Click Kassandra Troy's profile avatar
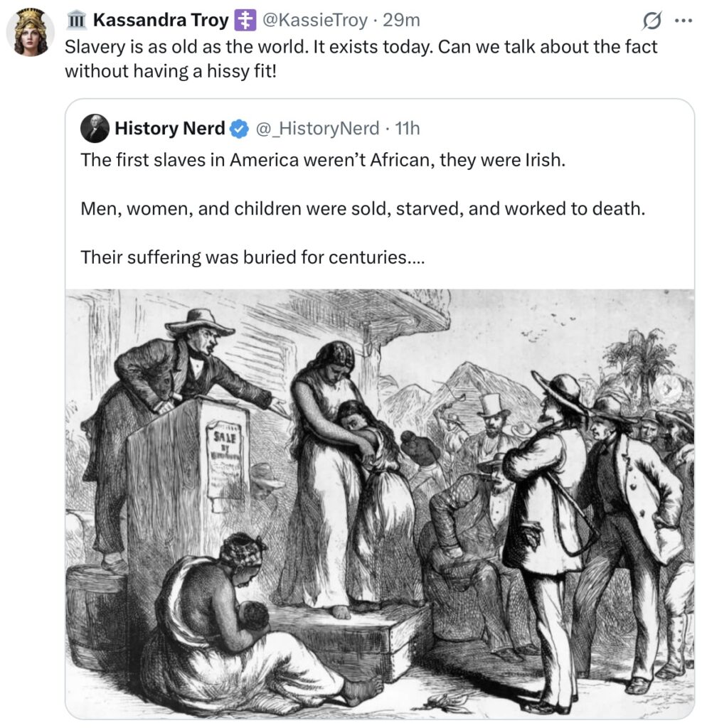702x728 pixels. (x=30, y=33)
